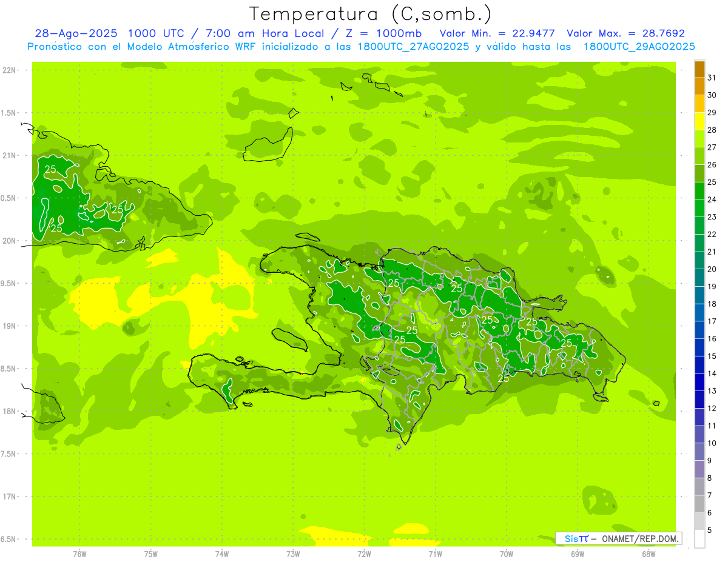Click the '74W' longitude axis label
This screenshot has height=562, width=728.
[x=222, y=554]
